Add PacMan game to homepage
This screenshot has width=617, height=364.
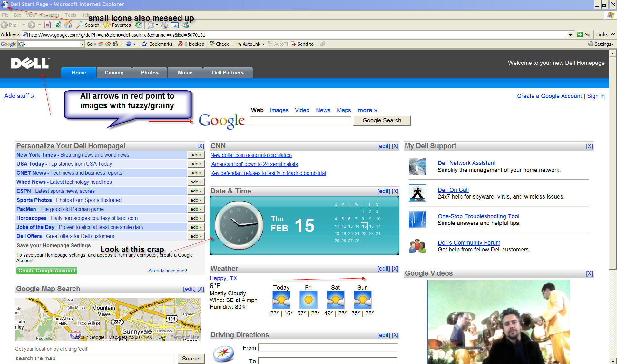196,209
